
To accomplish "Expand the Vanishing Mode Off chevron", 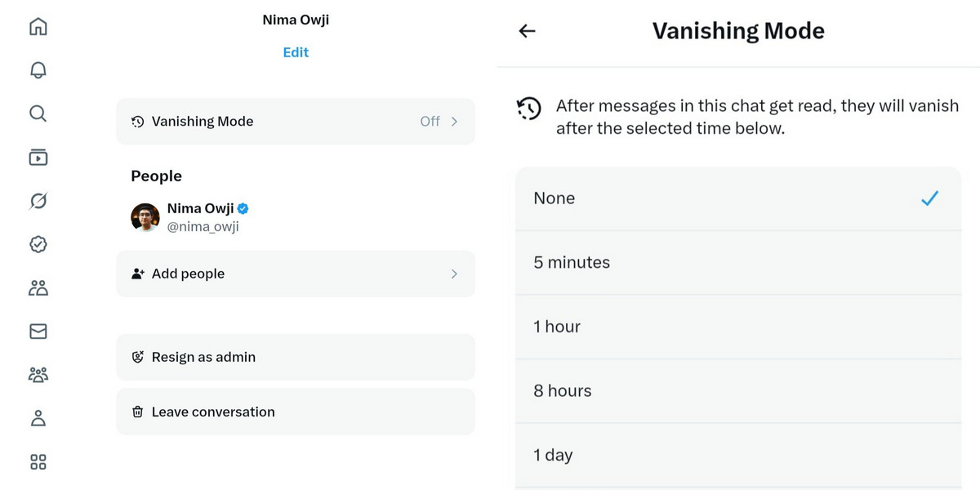I will click(454, 122).
